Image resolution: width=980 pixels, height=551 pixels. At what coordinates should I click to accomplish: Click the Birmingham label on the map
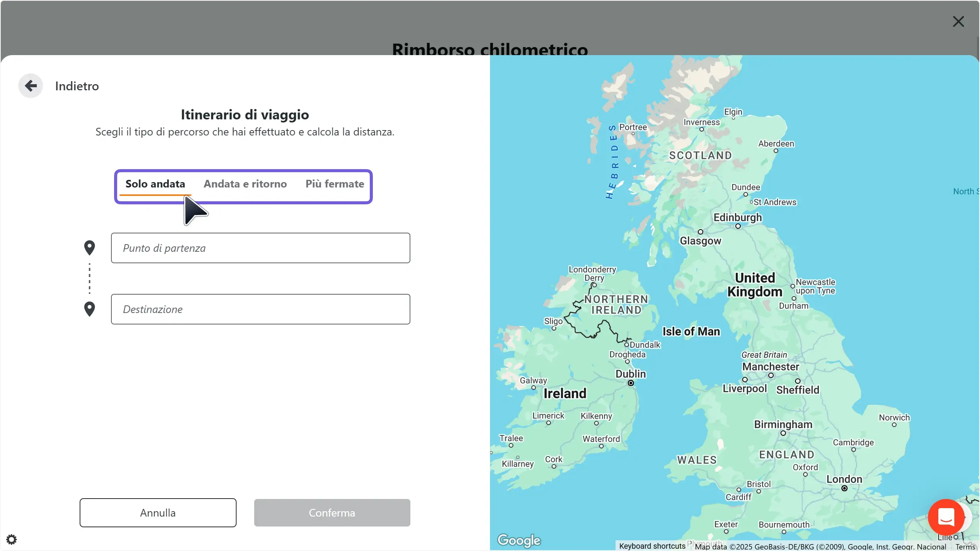783,424
